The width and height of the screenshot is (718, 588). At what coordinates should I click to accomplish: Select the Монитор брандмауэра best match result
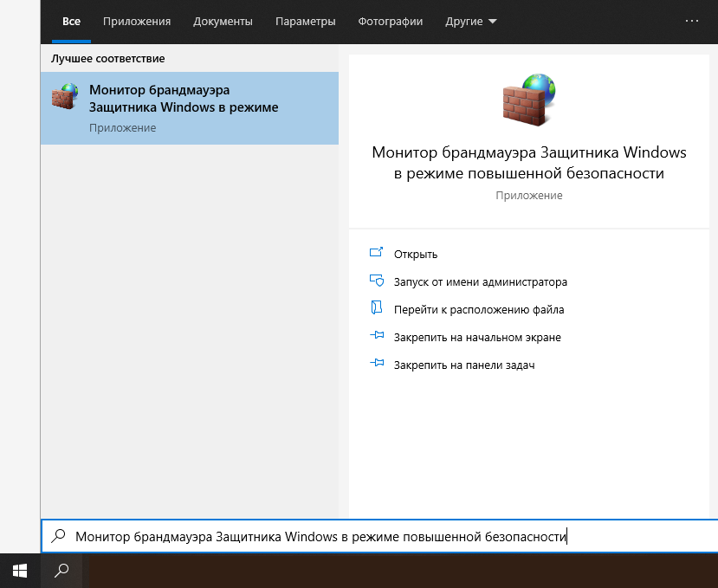(190, 108)
